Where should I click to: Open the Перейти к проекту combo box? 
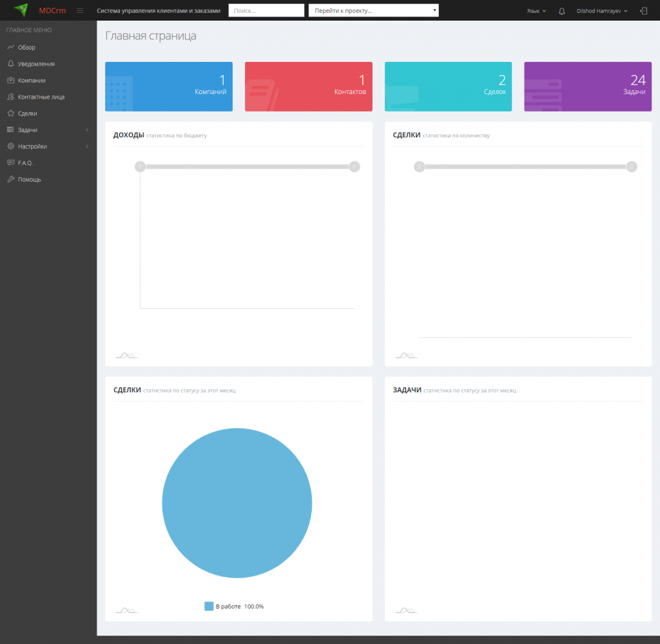pyautogui.click(x=373, y=10)
